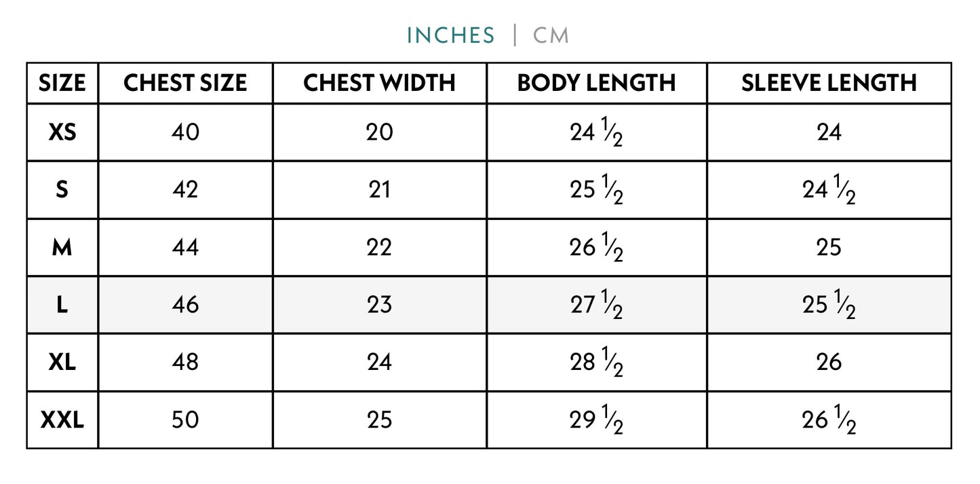Click chest size value 40 for XS
Image resolution: width=980 pixels, height=484 pixels.
click(185, 132)
